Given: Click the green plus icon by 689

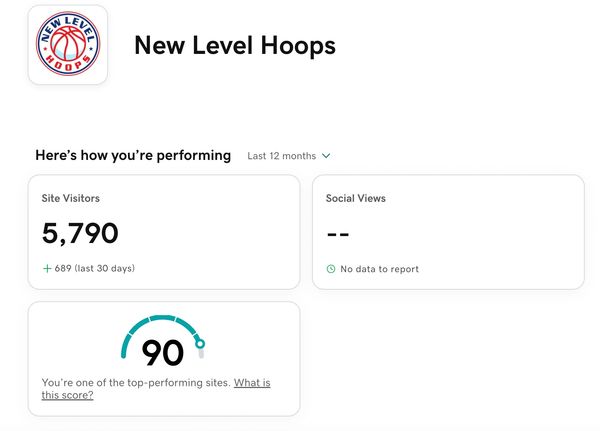Looking at the screenshot, I should pyautogui.click(x=47, y=268).
